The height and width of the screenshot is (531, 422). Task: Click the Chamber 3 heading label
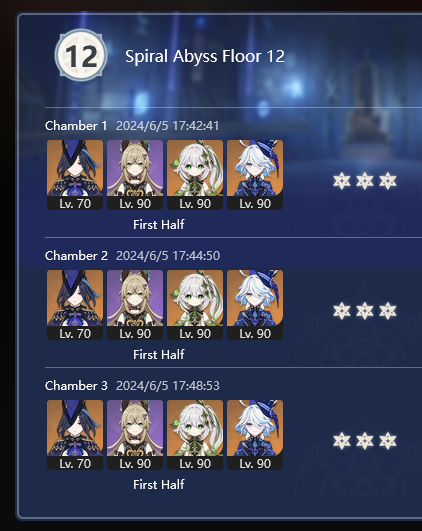[76, 385]
